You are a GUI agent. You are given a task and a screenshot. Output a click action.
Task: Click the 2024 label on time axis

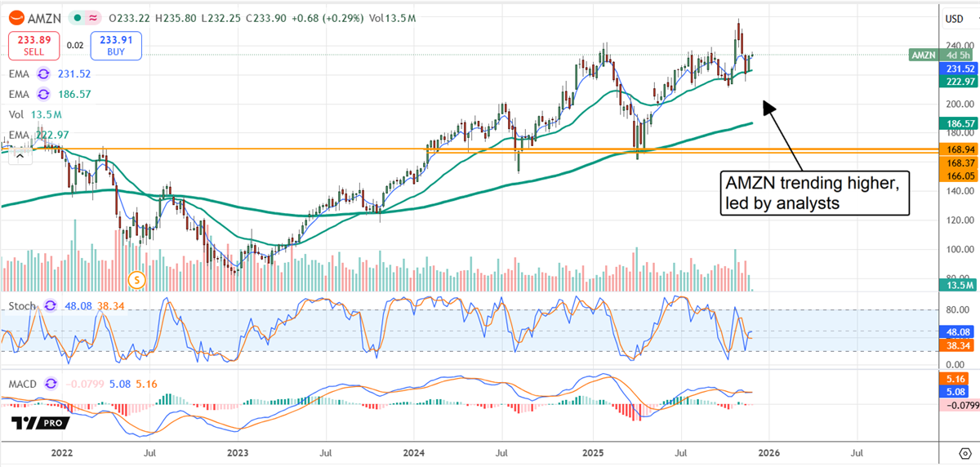pyautogui.click(x=414, y=451)
